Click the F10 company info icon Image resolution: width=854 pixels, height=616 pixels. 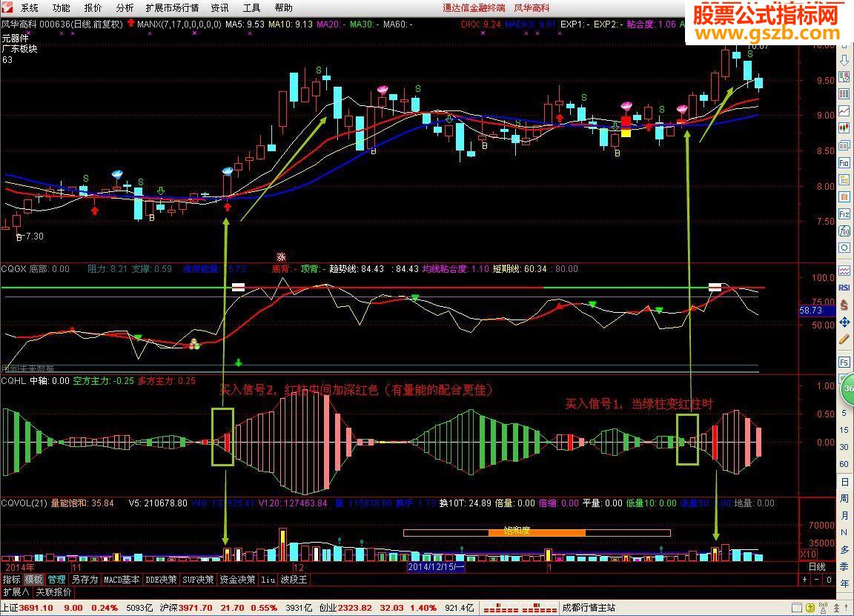tap(844, 163)
